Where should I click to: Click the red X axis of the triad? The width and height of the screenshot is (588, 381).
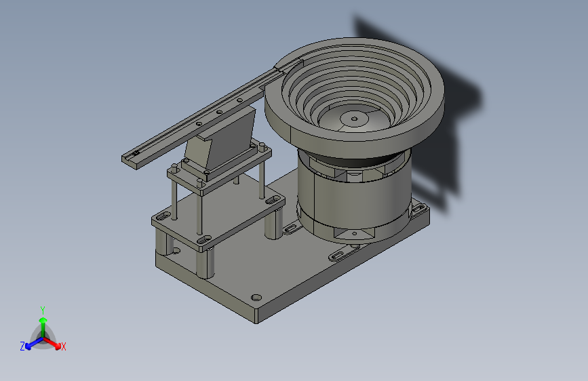coord(53,343)
